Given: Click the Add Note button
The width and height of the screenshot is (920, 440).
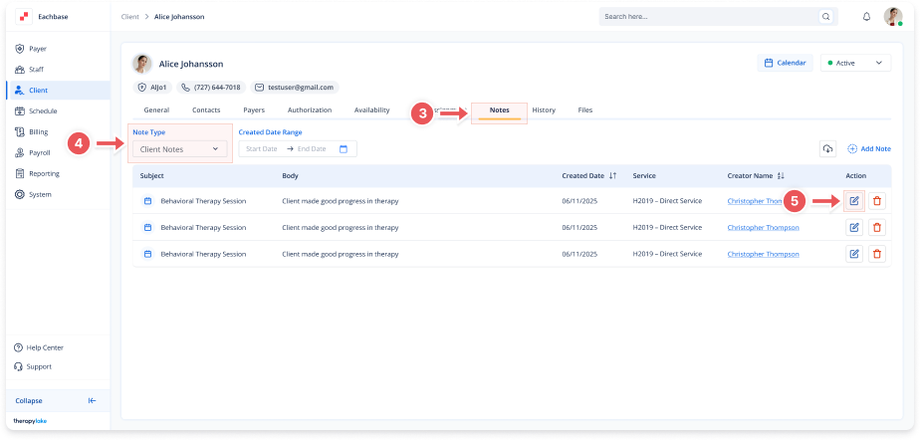Looking at the screenshot, I should coord(869,149).
